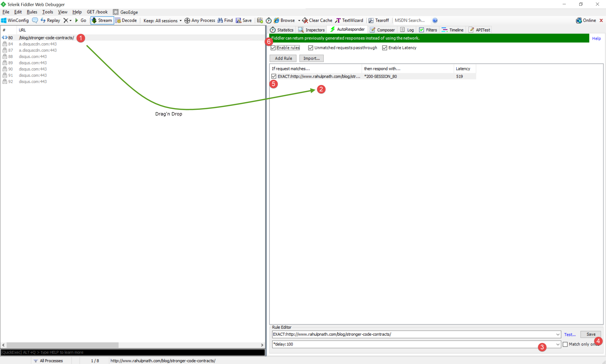Open the GeoEdge menu item
This screenshot has width=606, height=364.
point(125,12)
